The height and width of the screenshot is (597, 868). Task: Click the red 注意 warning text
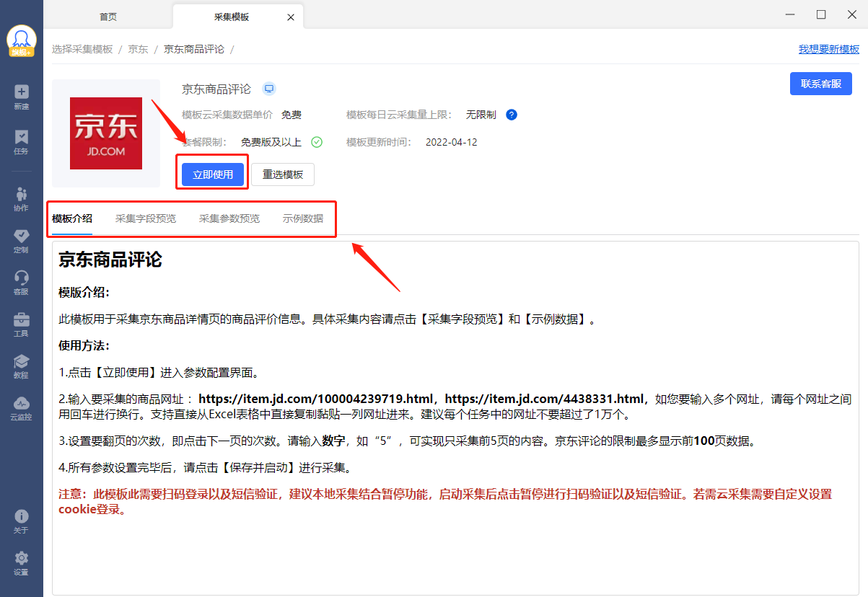[445, 502]
